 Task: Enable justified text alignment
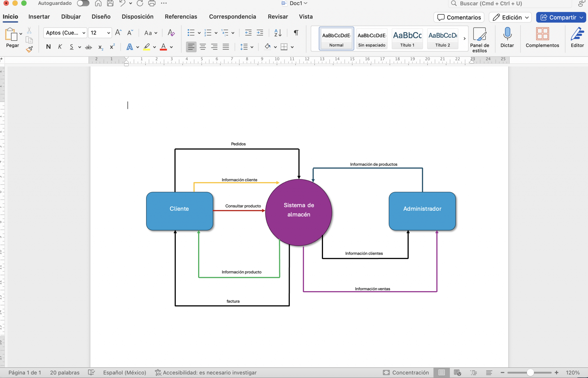point(226,47)
